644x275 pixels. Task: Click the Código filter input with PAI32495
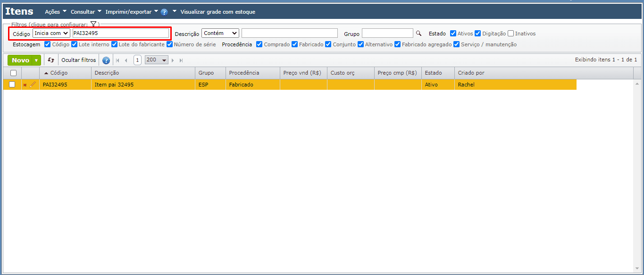(120, 33)
